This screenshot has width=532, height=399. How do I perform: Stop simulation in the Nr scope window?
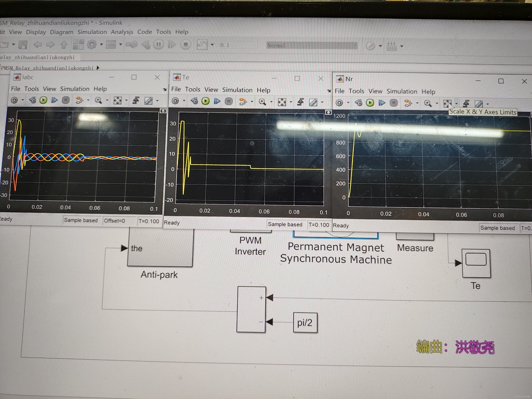point(393,103)
